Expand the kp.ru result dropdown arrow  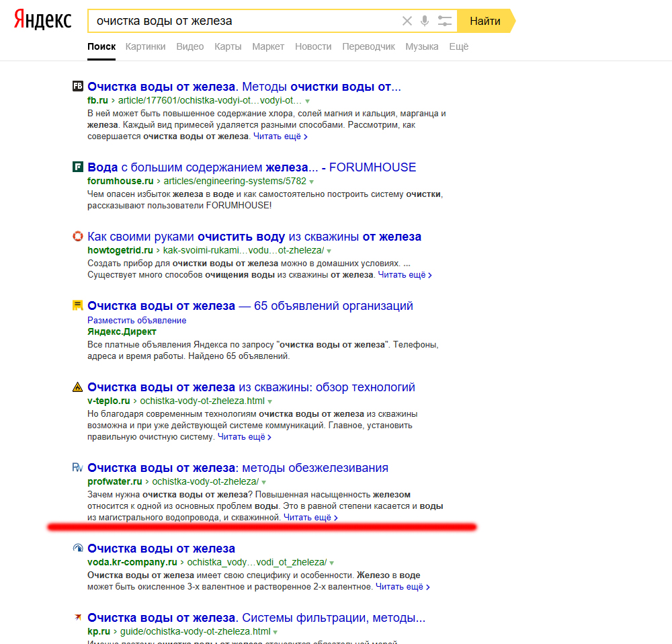[x=276, y=632]
